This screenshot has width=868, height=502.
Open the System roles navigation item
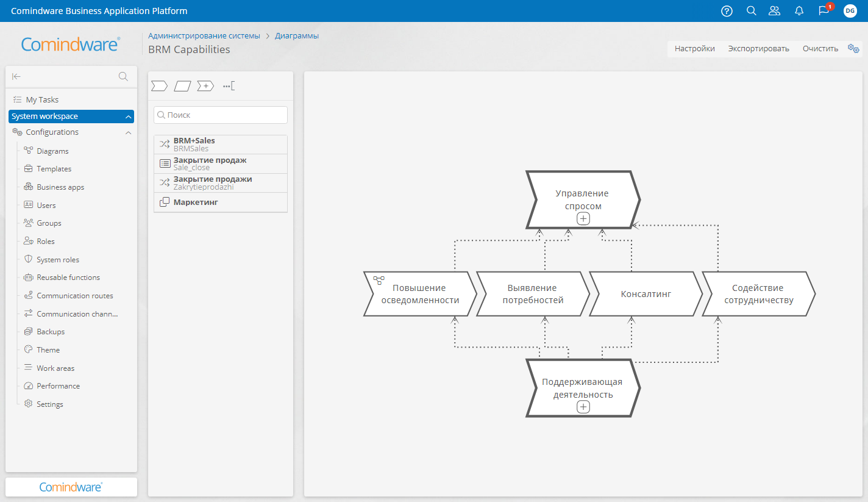pyautogui.click(x=58, y=259)
